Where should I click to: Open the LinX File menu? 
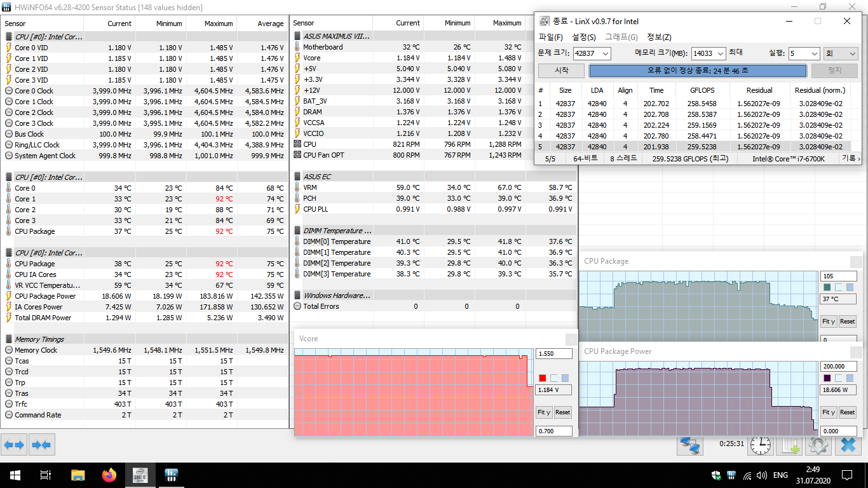(x=551, y=37)
